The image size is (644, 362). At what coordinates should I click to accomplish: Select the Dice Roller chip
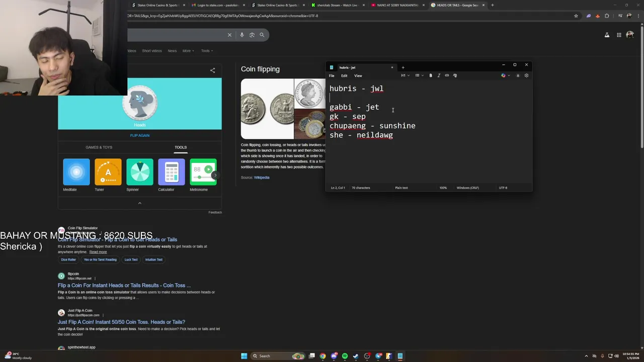(68, 259)
